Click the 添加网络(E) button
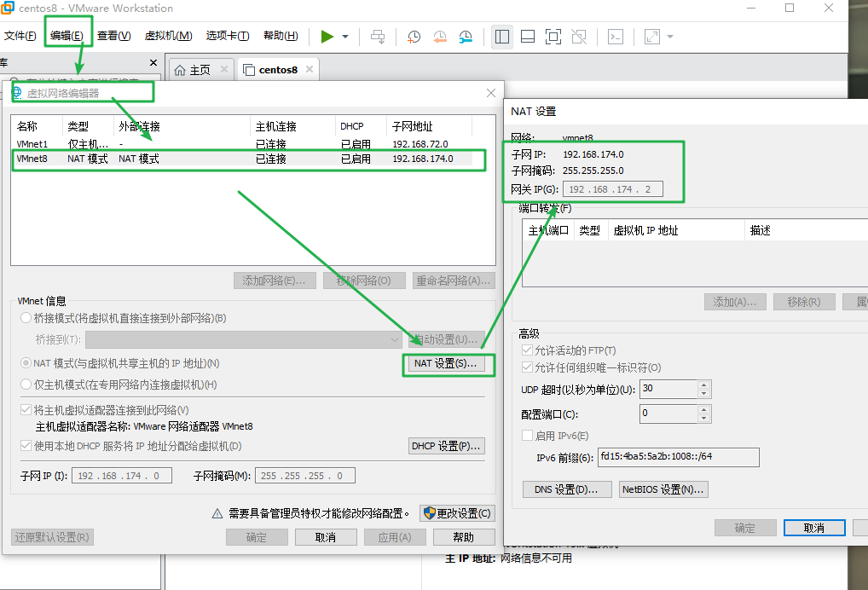 tap(275, 281)
